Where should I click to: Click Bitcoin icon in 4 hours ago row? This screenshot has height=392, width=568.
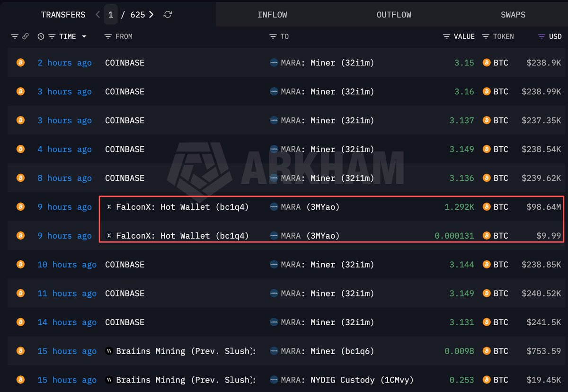tap(20, 149)
